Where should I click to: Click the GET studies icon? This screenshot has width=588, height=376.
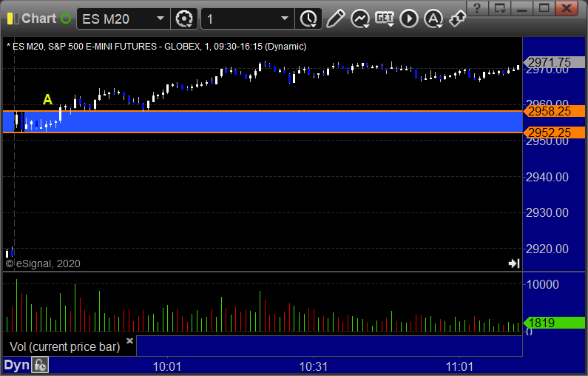click(385, 19)
